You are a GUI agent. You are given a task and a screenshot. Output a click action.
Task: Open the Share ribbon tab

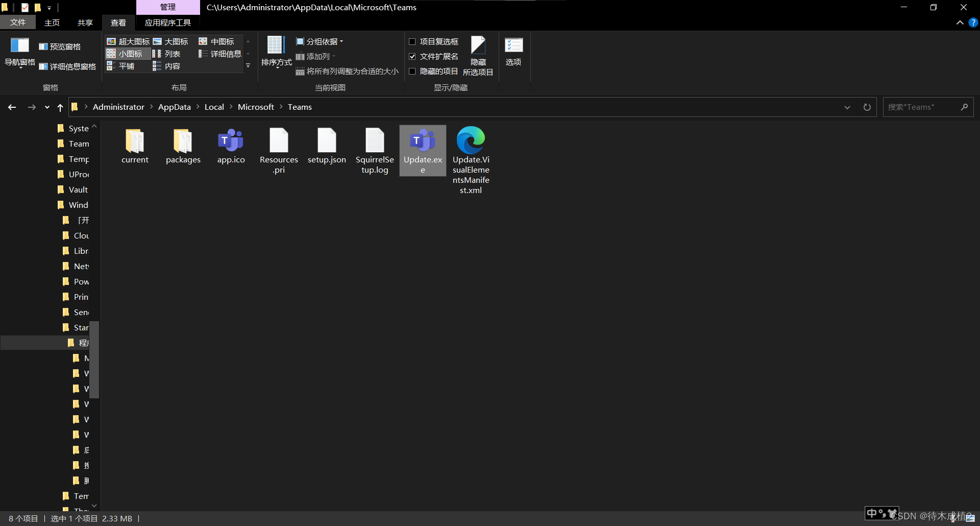pyautogui.click(x=85, y=22)
